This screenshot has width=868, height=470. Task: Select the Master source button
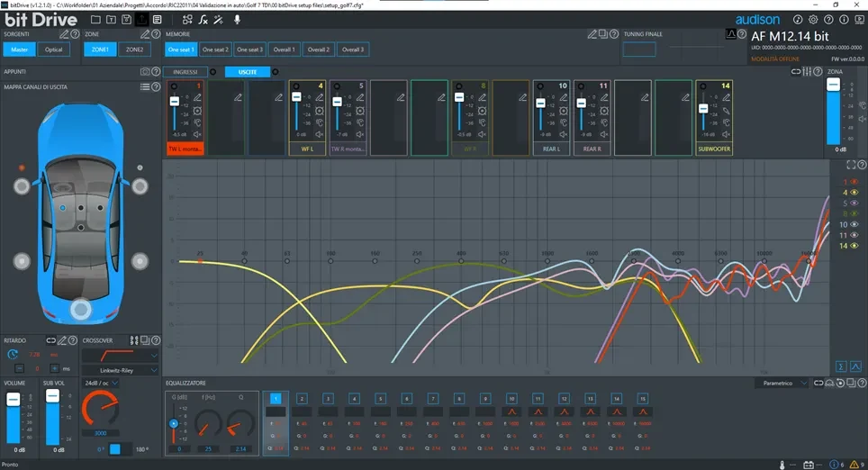20,50
